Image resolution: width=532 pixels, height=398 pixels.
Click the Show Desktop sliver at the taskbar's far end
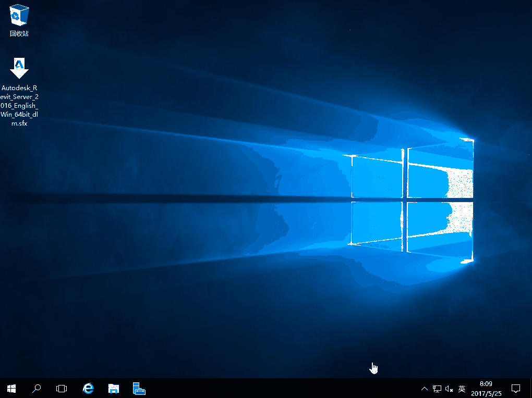click(x=530, y=388)
